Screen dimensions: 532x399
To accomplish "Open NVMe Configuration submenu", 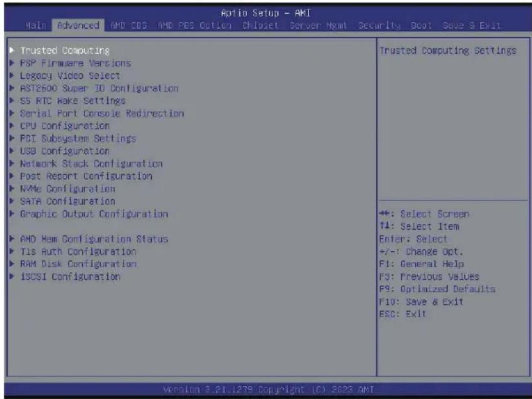I will point(68,188).
